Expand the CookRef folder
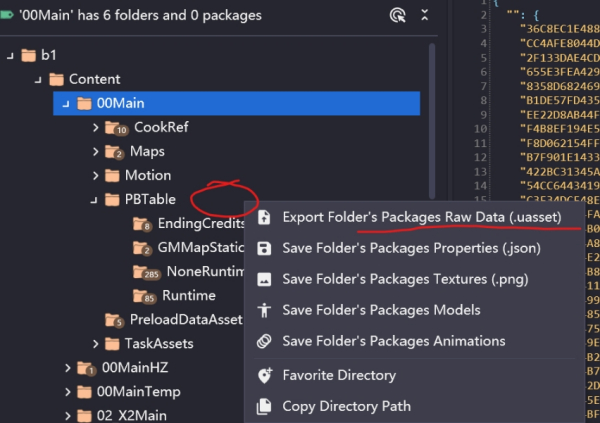Viewport: 600px width, 423px height. click(95, 127)
